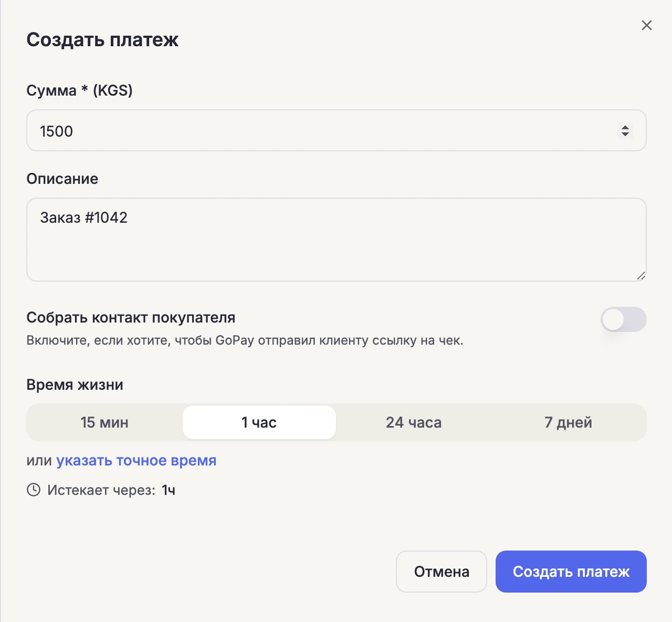Click the Собрать контакт покупателя heading
Screen dimensions: 672x622
click(131, 317)
